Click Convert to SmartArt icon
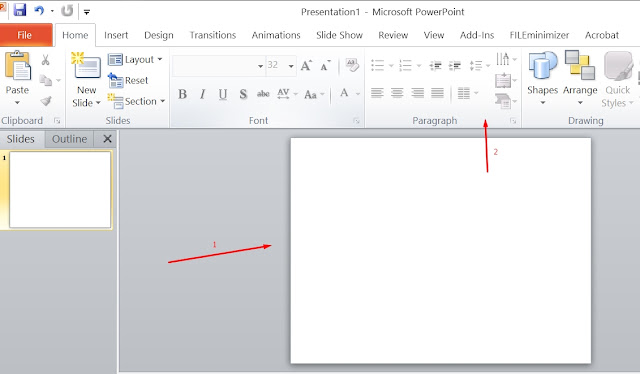The width and height of the screenshot is (640, 374). point(503,101)
